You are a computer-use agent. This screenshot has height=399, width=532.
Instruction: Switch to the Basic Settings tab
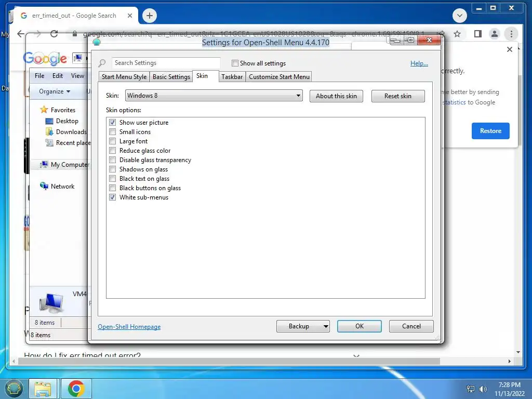coord(171,77)
